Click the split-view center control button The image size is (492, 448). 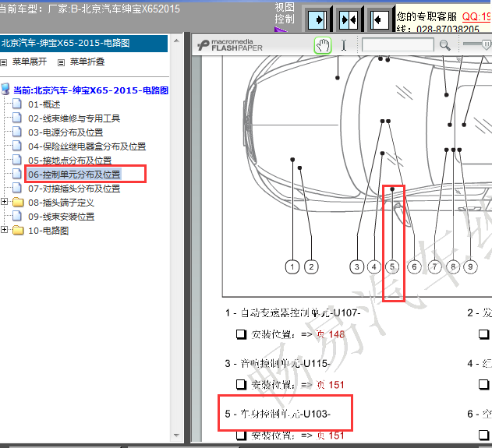pos(349,20)
